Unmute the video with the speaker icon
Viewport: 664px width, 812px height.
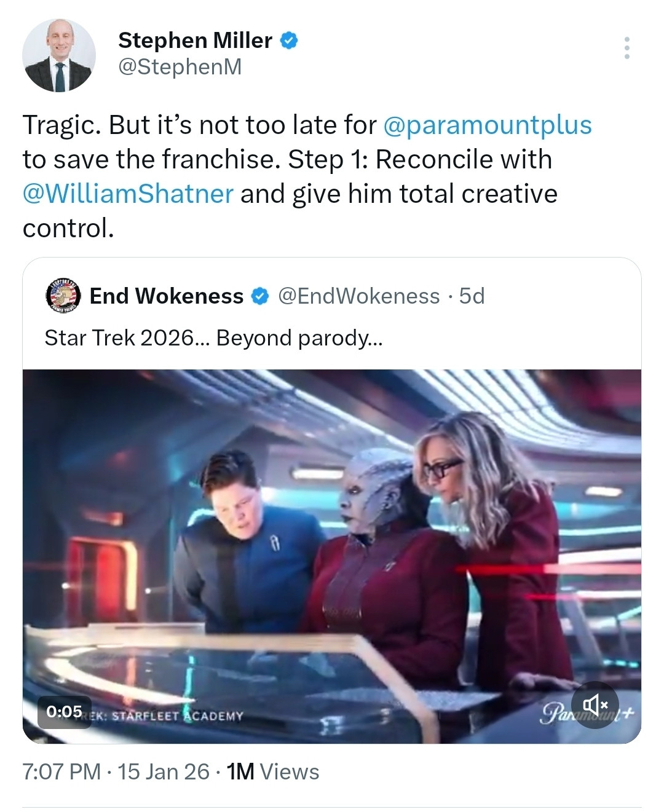[595, 704]
